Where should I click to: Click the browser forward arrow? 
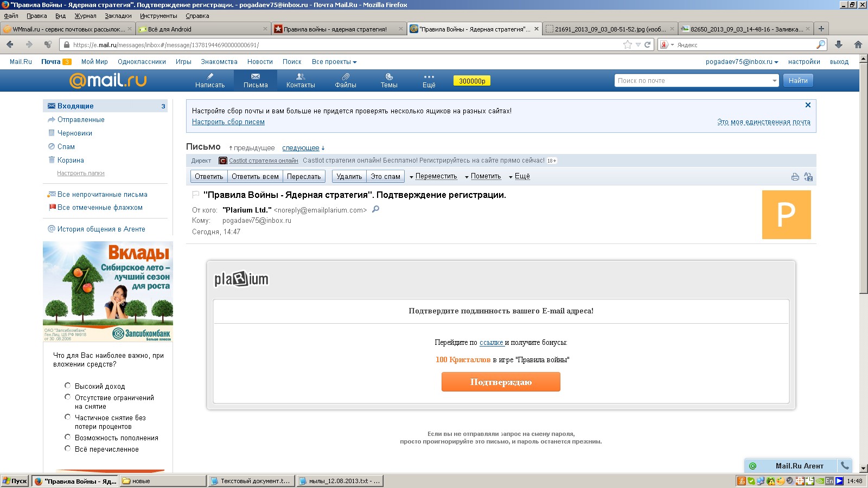[x=29, y=44]
